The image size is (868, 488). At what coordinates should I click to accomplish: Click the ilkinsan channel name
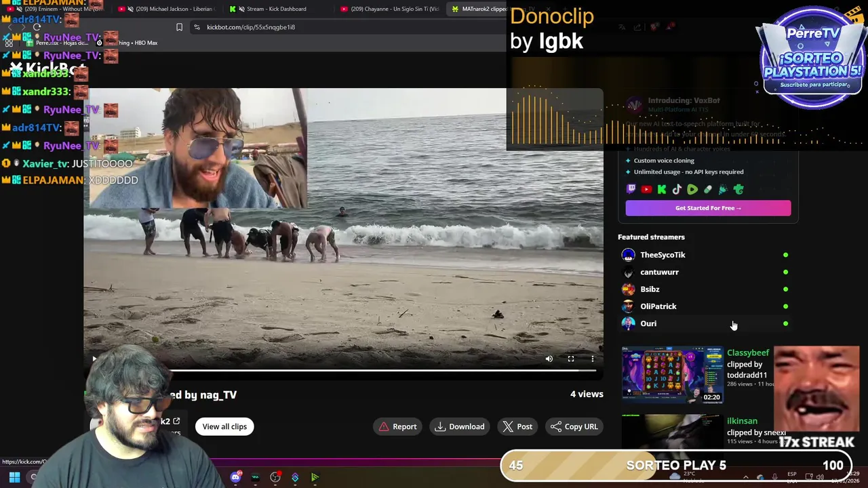742,421
